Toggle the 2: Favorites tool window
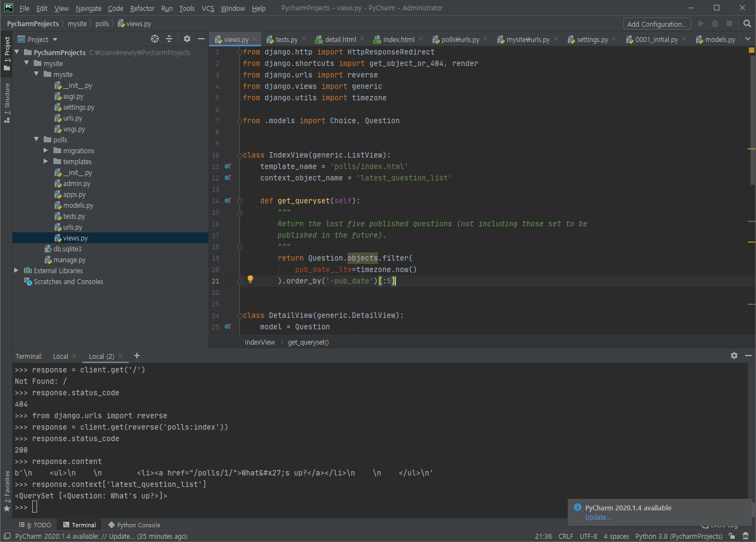The width and height of the screenshot is (756, 542). pos(7,491)
